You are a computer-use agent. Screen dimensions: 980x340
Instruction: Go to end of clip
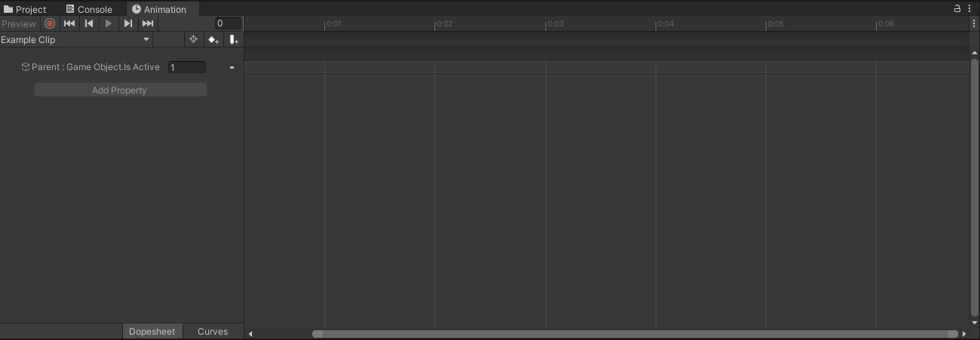(148, 23)
